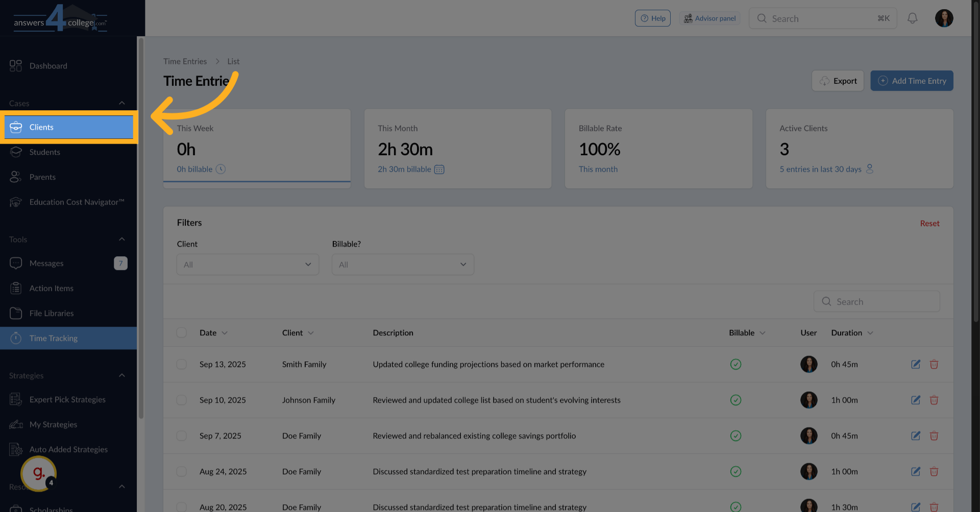This screenshot has height=512, width=980.
Task: Click the Add Time Entry button
Action: click(912, 81)
